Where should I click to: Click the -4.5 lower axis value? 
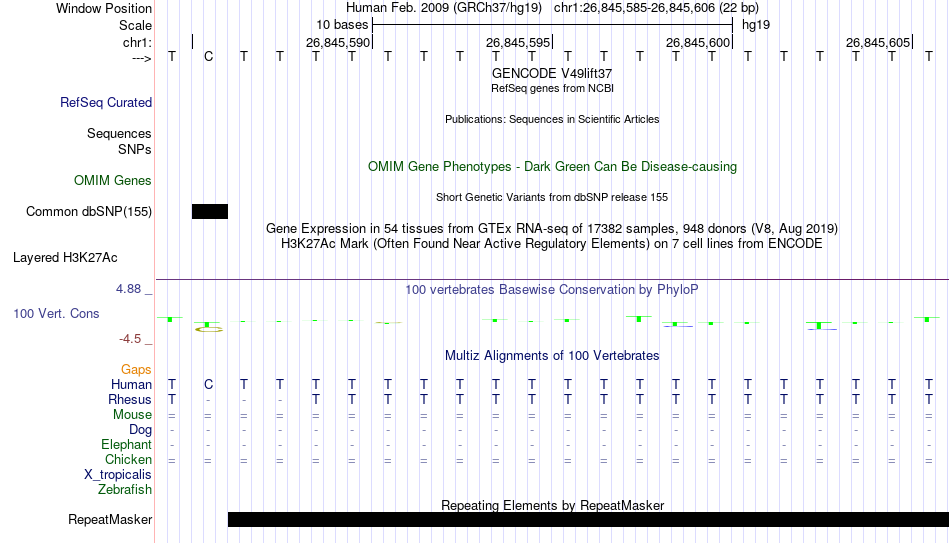(x=130, y=339)
